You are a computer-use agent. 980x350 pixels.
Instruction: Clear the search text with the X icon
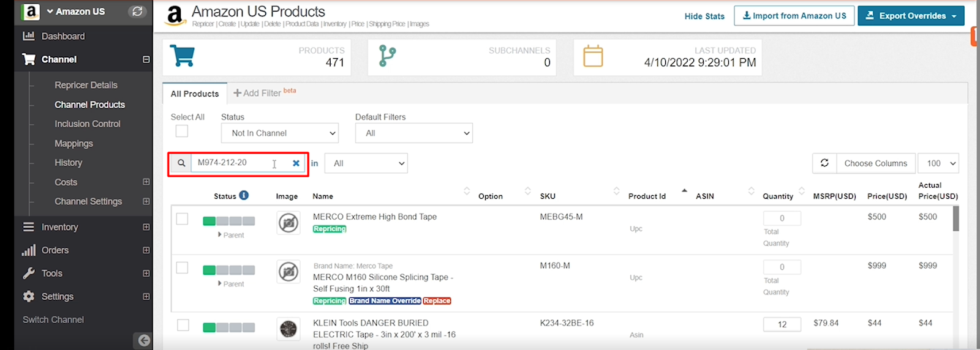pyautogui.click(x=296, y=163)
